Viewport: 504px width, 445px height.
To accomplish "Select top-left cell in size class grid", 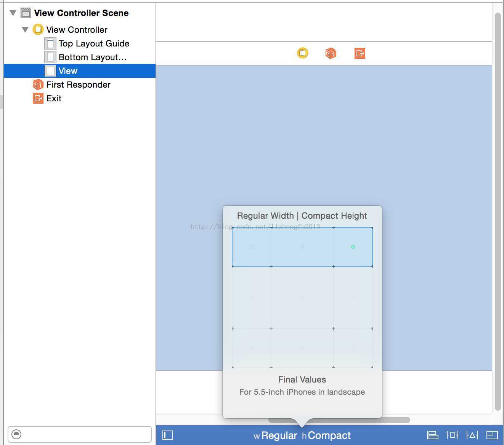I will (252, 247).
